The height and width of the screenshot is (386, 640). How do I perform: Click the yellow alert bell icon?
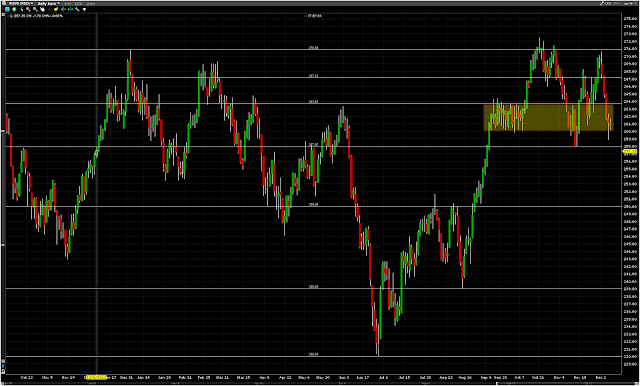pyautogui.click(x=56, y=9)
